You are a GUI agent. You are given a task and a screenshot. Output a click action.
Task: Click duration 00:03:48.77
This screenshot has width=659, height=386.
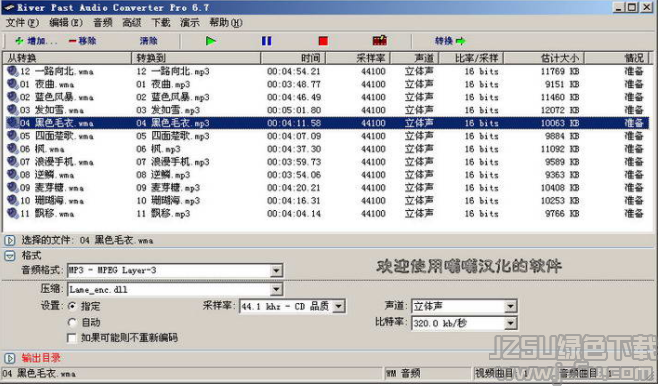tap(294, 84)
